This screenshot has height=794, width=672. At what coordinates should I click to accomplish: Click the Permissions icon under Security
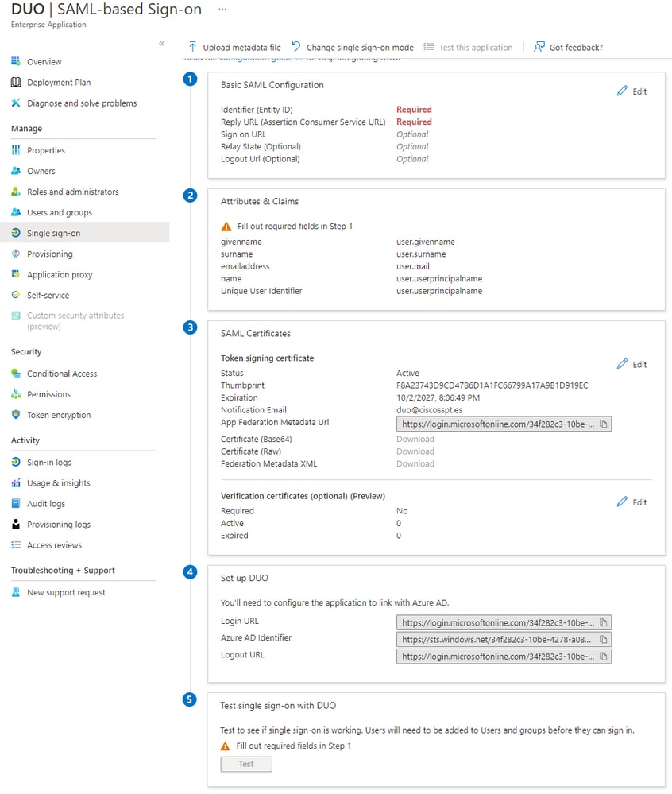point(16,394)
